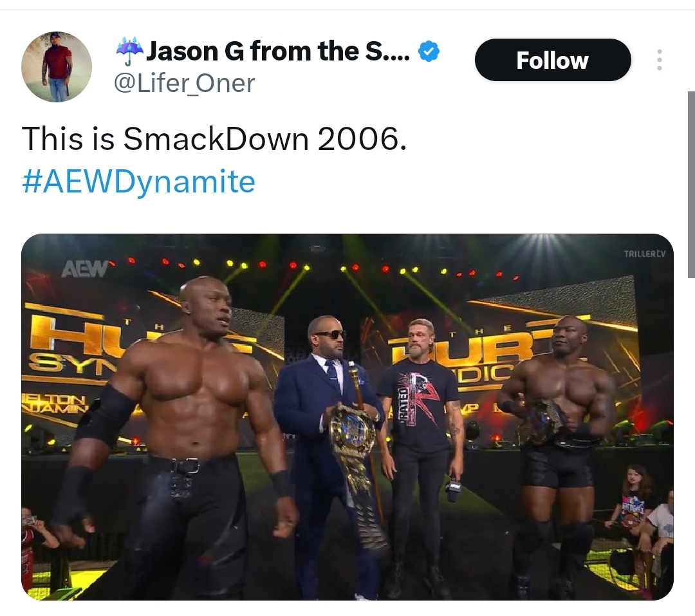The image size is (695, 616).
Task: Click the umbrella emoji before the name
Action: point(129,51)
